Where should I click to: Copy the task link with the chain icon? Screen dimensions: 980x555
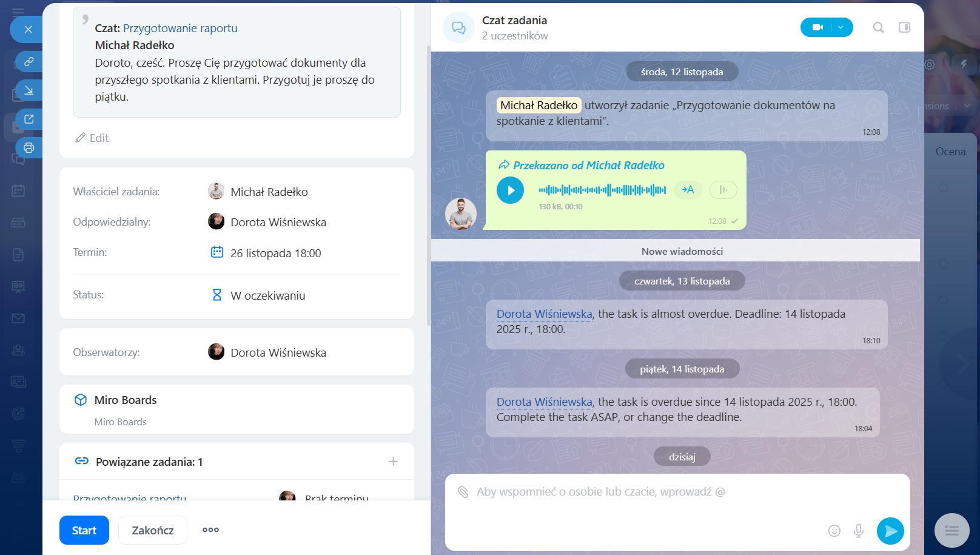(29, 62)
